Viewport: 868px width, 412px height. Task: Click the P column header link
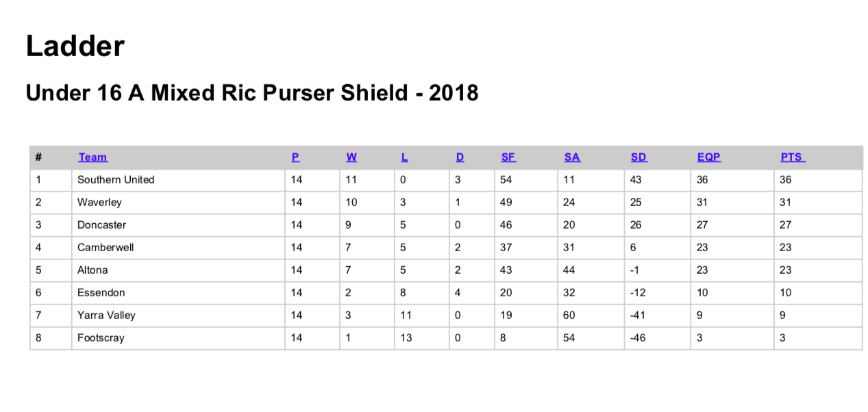coord(295,157)
